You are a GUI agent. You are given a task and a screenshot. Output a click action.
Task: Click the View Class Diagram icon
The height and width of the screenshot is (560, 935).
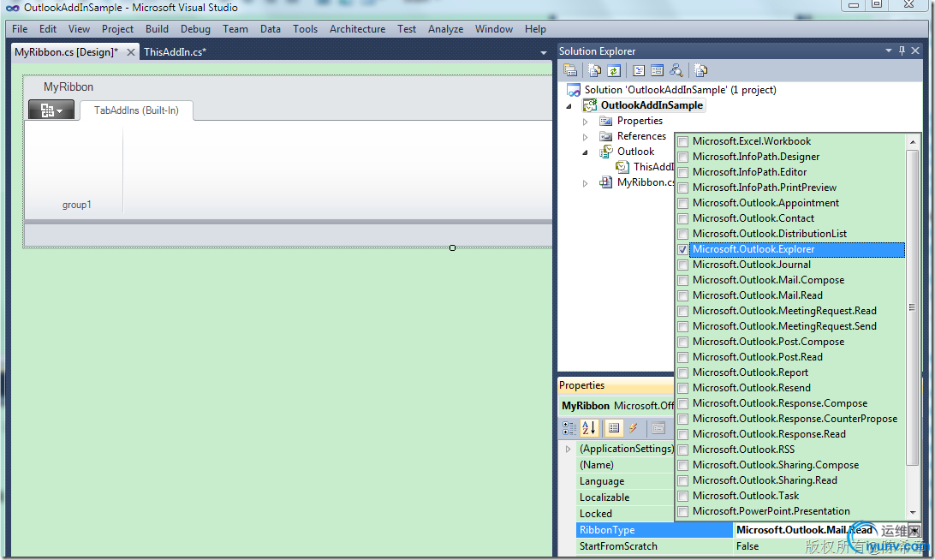click(x=676, y=70)
